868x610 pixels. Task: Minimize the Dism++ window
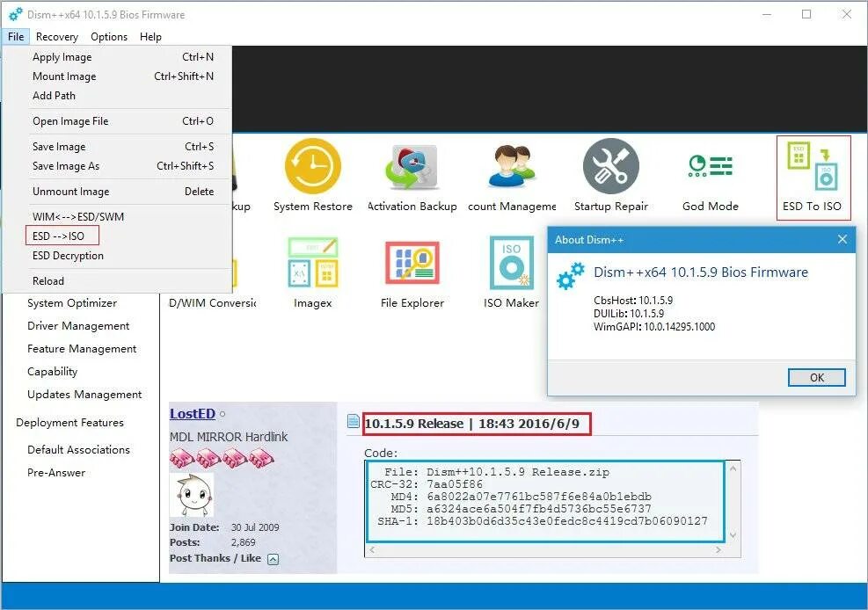coord(767,14)
